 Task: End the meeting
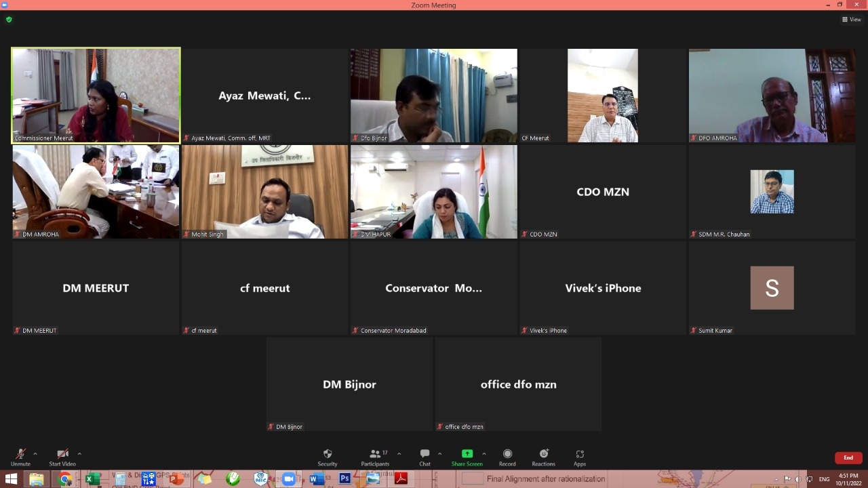point(848,457)
